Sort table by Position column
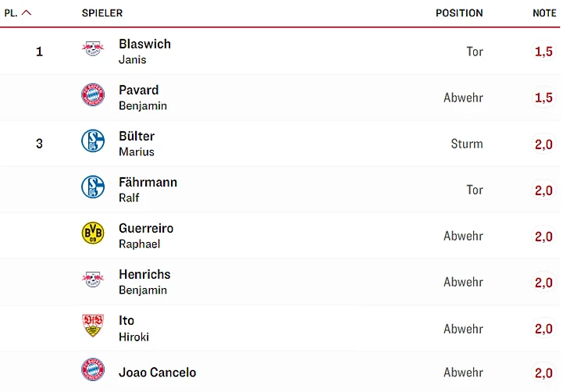The width and height of the screenshot is (570, 392). [459, 13]
